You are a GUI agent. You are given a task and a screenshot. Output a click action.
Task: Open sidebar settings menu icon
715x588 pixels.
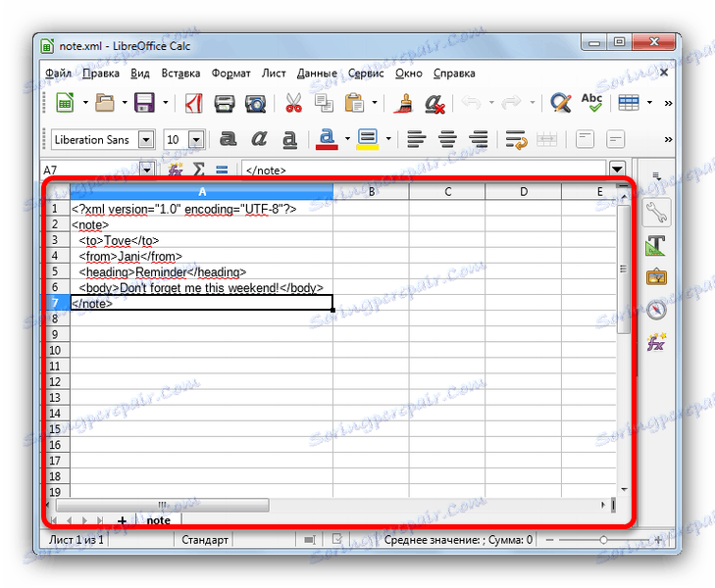coord(656,175)
